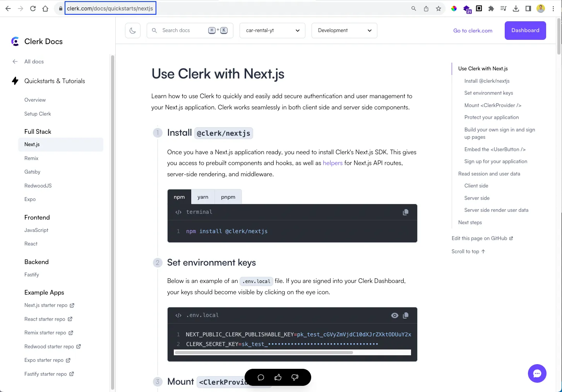562x392 pixels.
Task: Open Redwood starter repo link
Action: (x=53, y=346)
